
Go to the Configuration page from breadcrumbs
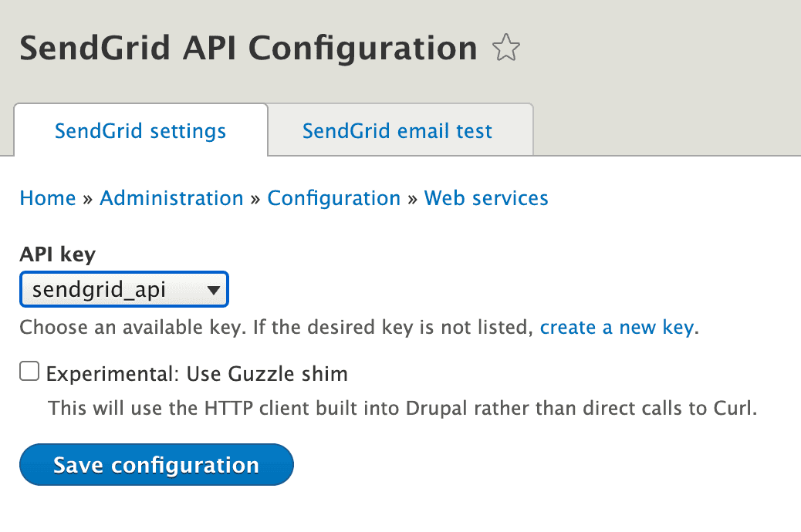click(333, 198)
